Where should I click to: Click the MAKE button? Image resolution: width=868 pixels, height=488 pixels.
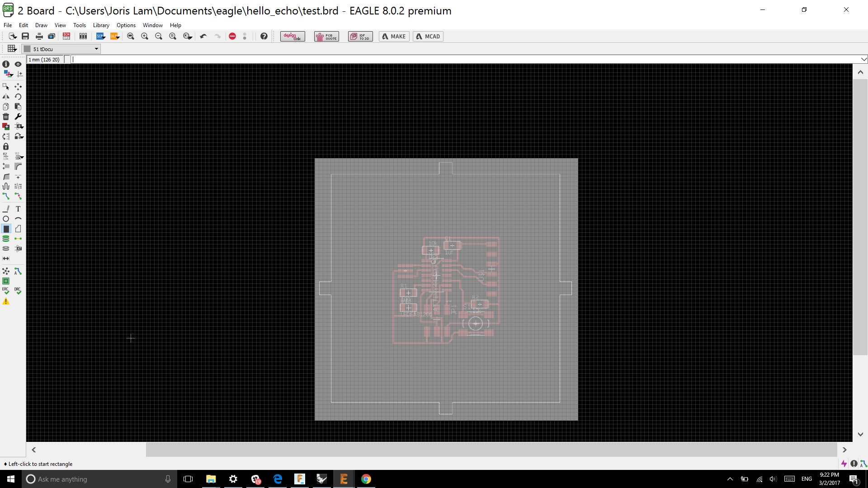pyautogui.click(x=394, y=36)
